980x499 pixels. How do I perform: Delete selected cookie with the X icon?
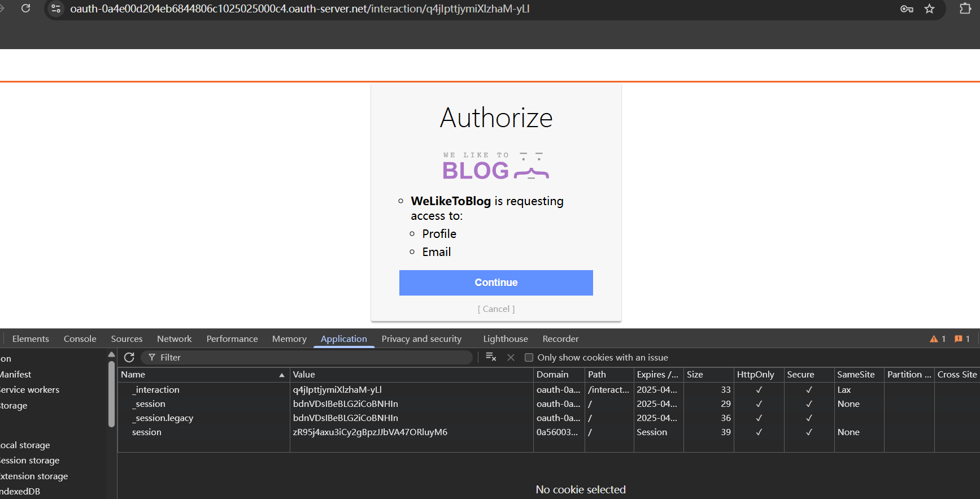point(511,357)
